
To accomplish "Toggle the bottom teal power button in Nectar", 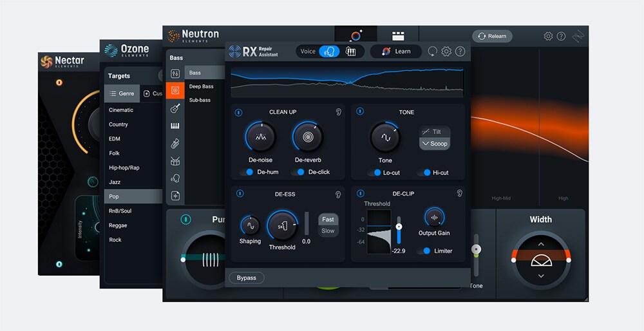I will [59, 264].
